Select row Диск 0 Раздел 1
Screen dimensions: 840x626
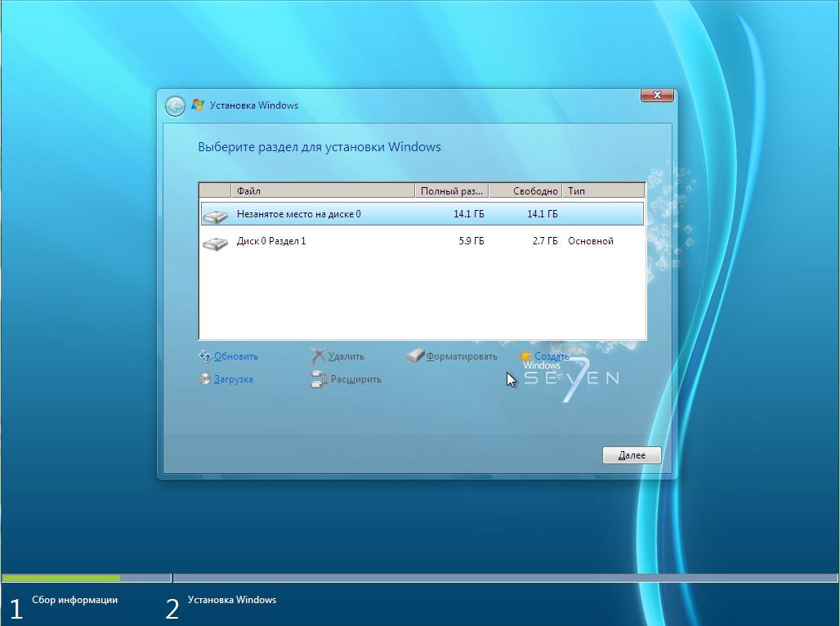422,241
